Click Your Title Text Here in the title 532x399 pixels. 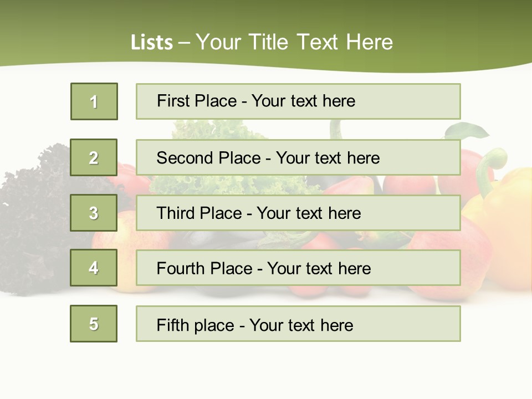294,42
